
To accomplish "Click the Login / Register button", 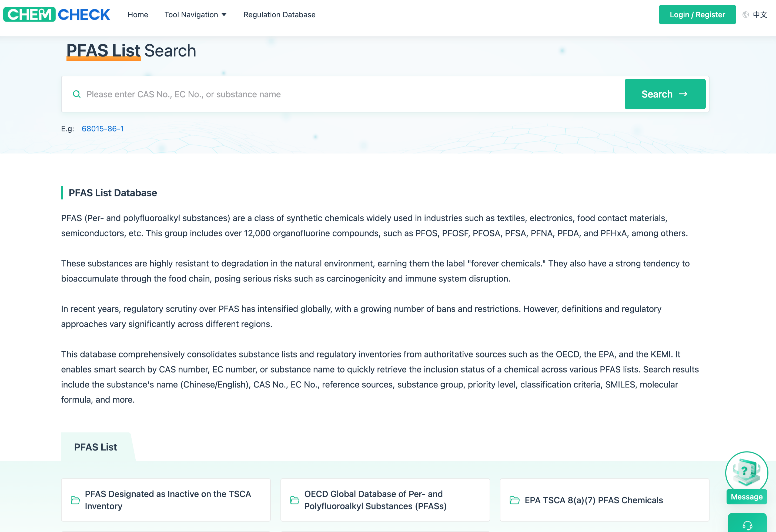I will [697, 15].
